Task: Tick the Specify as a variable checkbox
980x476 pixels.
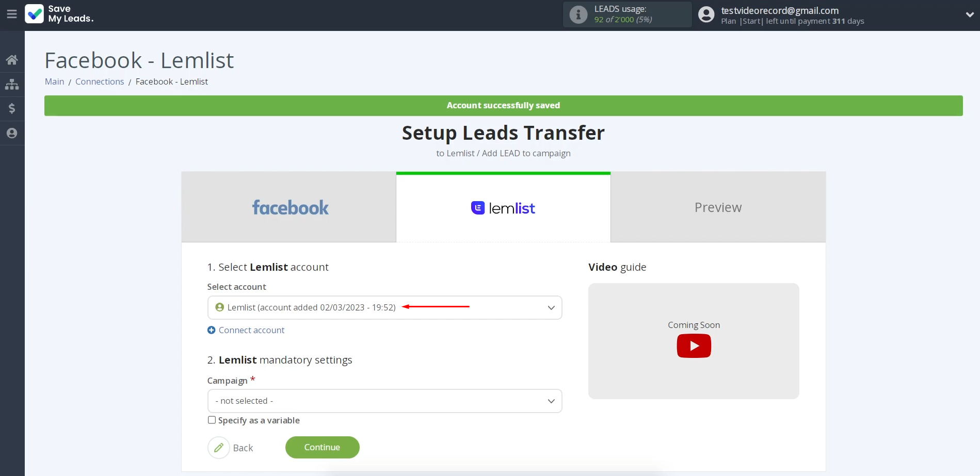Action: tap(212, 420)
